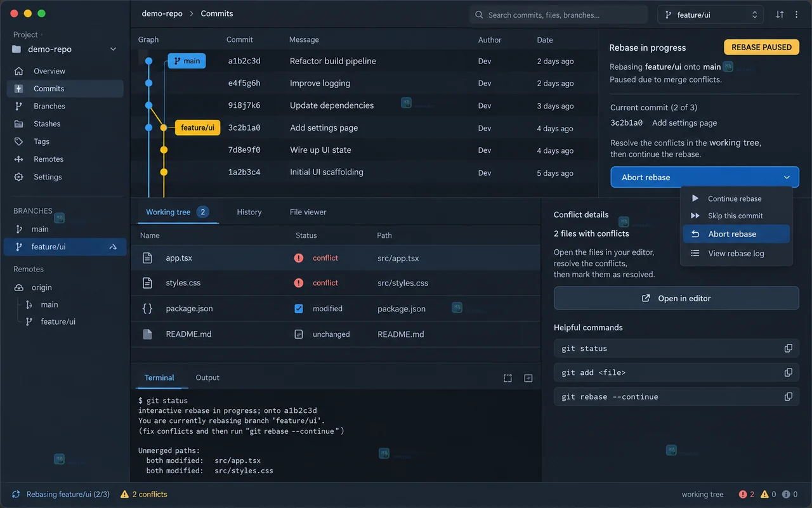Click the Author column header
The width and height of the screenshot is (812, 508).
490,39
